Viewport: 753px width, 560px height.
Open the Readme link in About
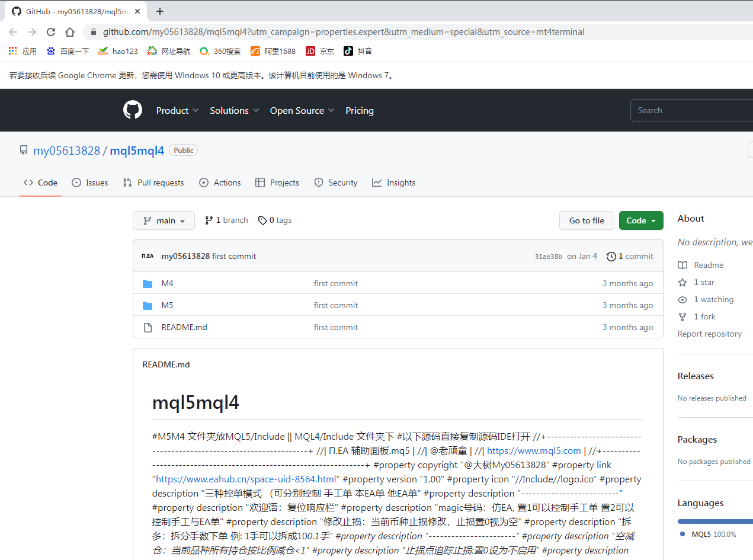tap(701, 265)
